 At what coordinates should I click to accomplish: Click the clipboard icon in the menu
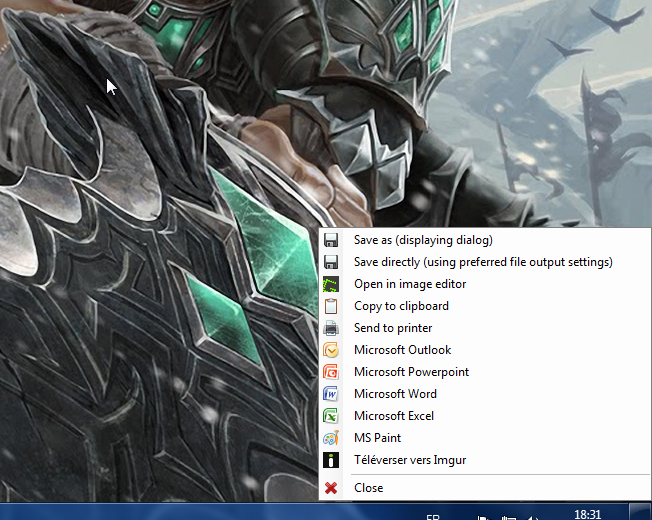coord(331,306)
